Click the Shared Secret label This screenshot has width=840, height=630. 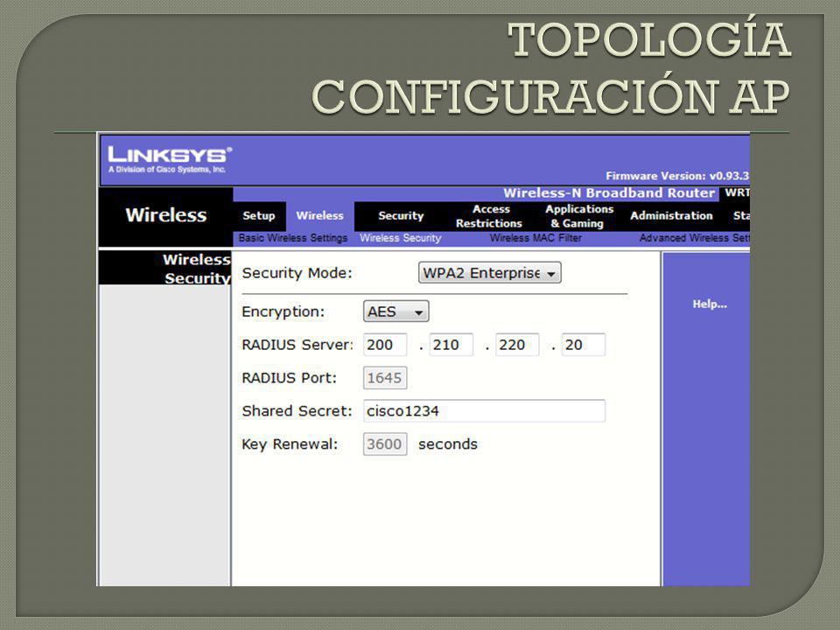point(297,411)
